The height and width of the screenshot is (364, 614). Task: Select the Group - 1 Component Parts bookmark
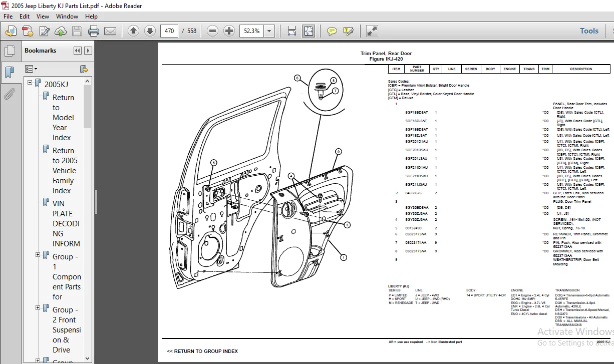(x=67, y=276)
